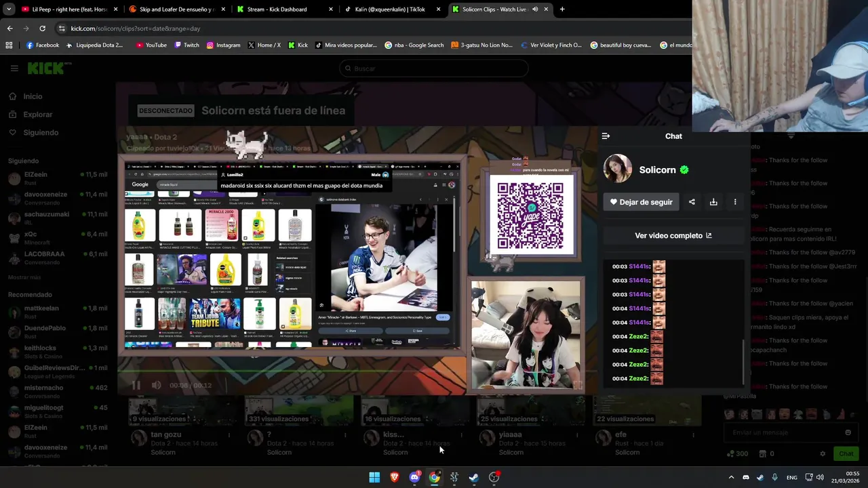868x488 pixels.
Task: Open the 331 visualizaciones clip thumbnail
Action: click(x=299, y=411)
